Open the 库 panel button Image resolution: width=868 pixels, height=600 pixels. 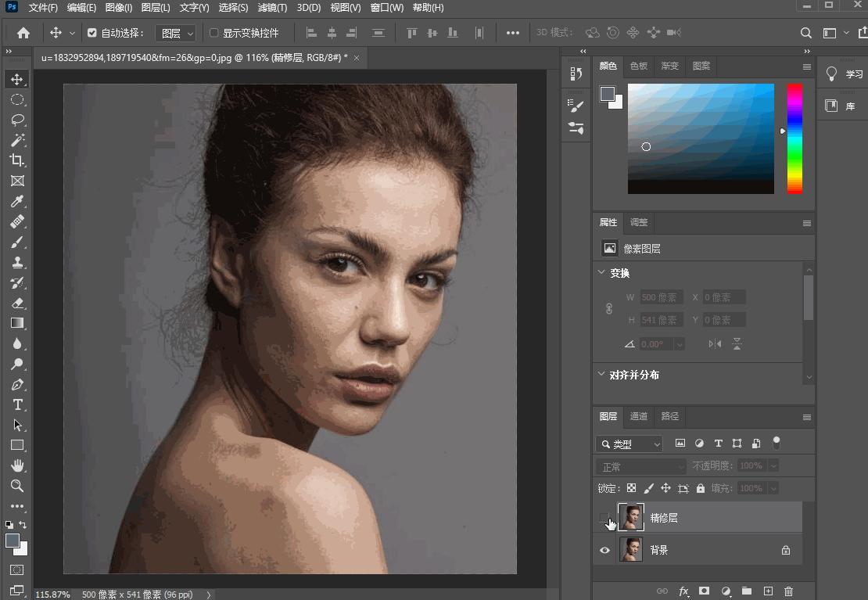pos(841,106)
